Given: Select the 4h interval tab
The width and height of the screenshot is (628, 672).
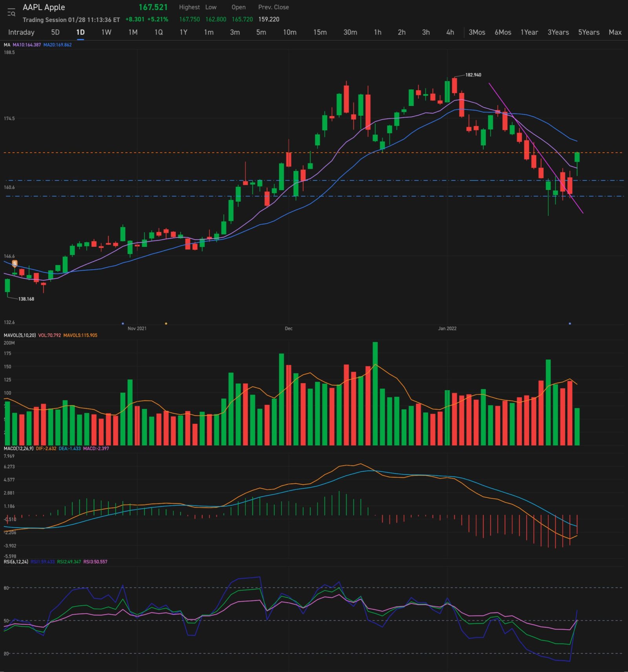Looking at the screenshot, I should pyautogui.click(x=450, y=32).
